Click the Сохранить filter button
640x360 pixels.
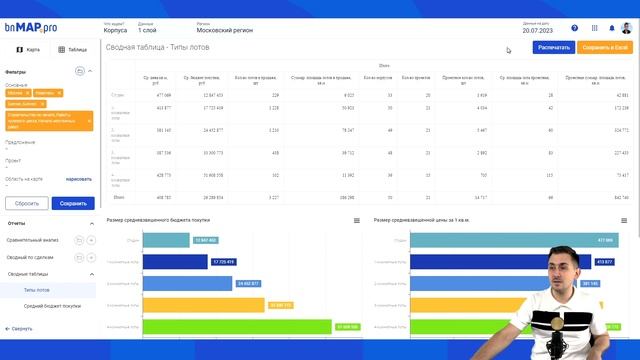(73, 203)
